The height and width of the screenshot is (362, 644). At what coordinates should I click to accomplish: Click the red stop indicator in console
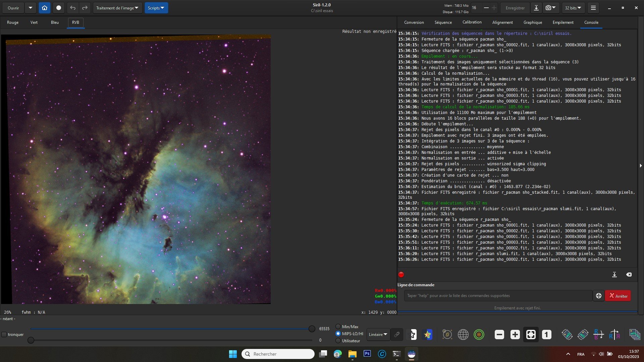tap(401, 275)
